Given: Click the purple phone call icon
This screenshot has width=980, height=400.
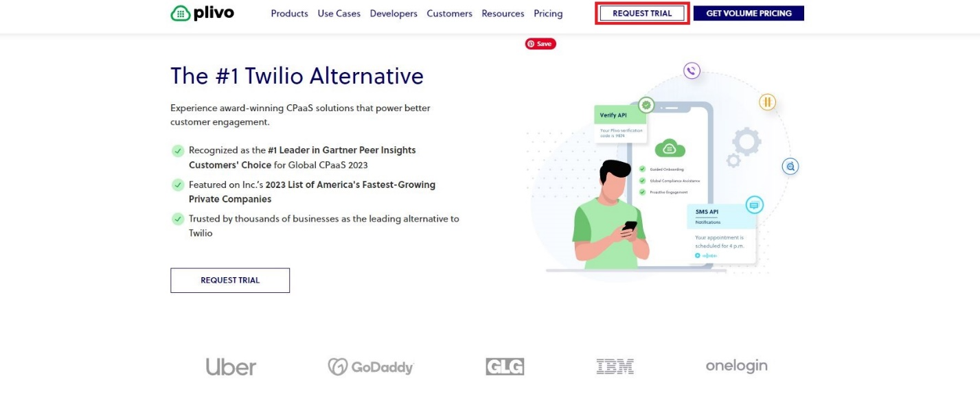Looking at the screenshot, I should 692,70.
